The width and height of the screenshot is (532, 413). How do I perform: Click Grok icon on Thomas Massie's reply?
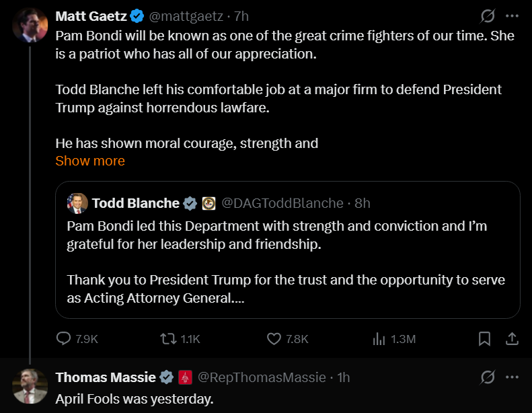tap(486, 377)
